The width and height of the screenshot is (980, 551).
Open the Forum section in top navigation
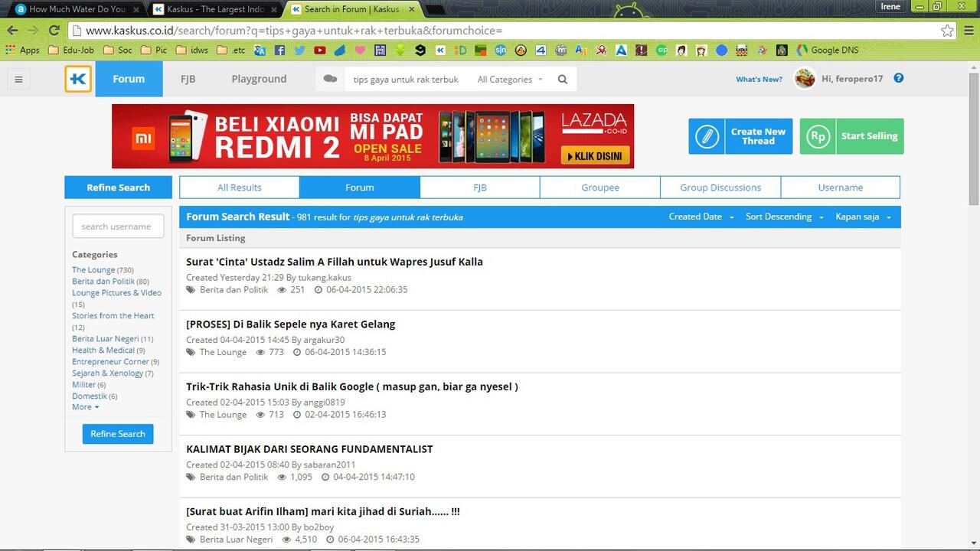[129, 79]
